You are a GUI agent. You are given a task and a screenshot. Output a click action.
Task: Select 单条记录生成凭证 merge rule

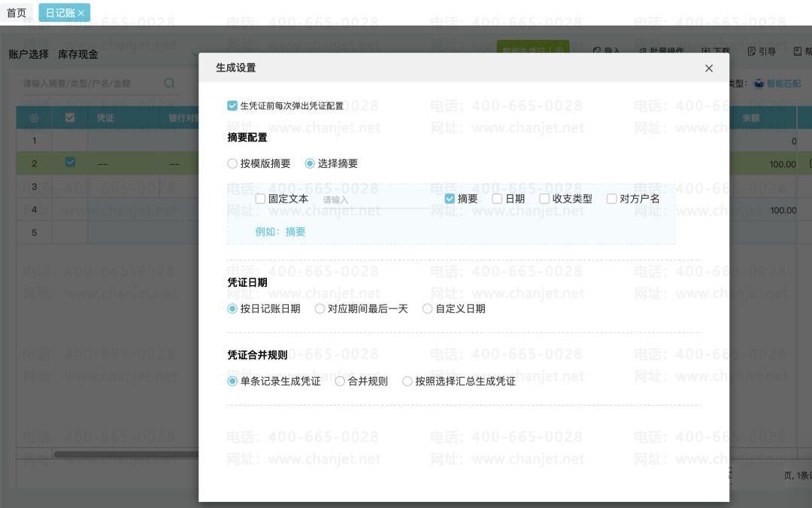click(232, 382)
